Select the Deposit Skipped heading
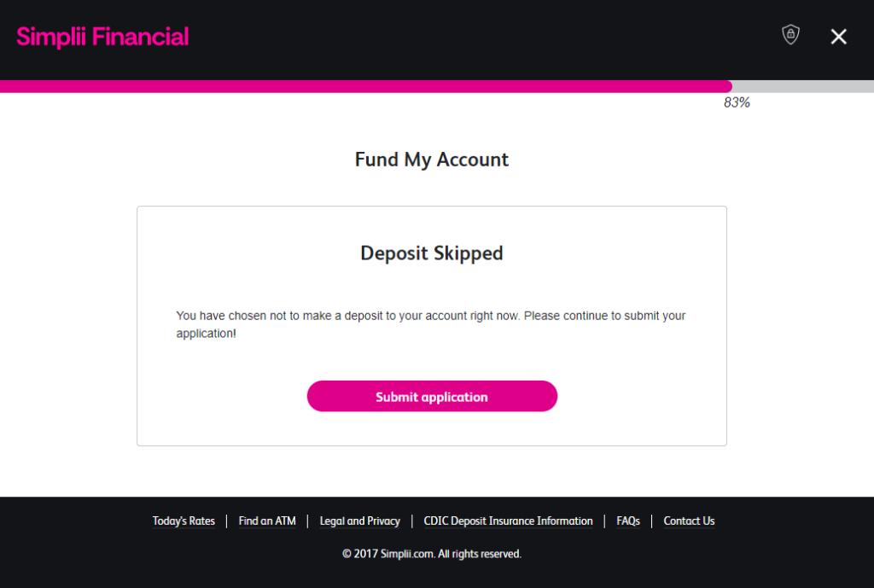Image resolution: width=874 pixels, height=588 pixels. [x=432, y=253]
